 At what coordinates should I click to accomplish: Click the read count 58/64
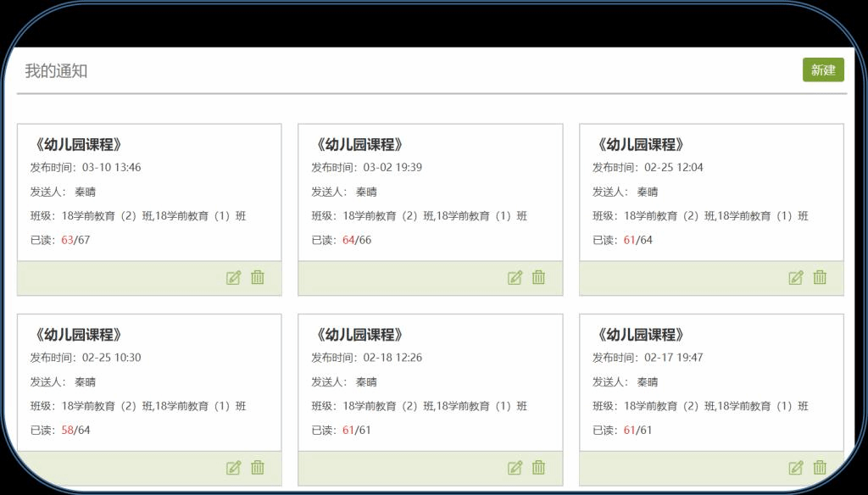[75, 430]
